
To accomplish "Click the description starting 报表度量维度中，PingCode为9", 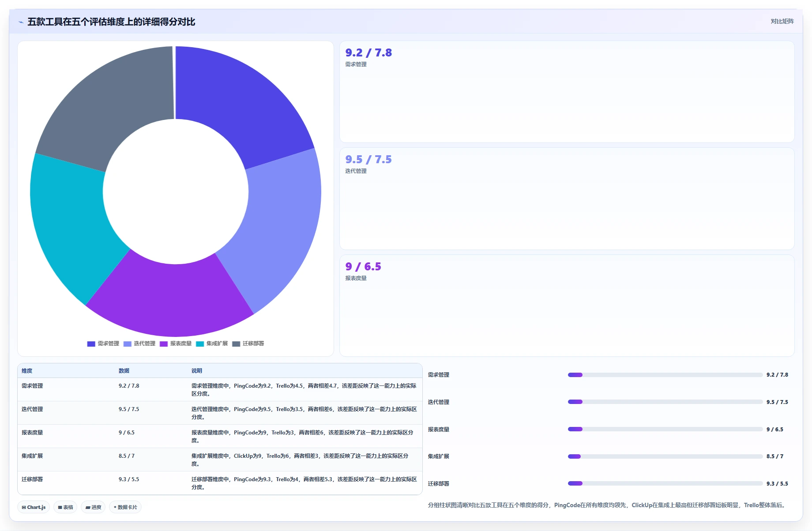I will coord(303,437).
